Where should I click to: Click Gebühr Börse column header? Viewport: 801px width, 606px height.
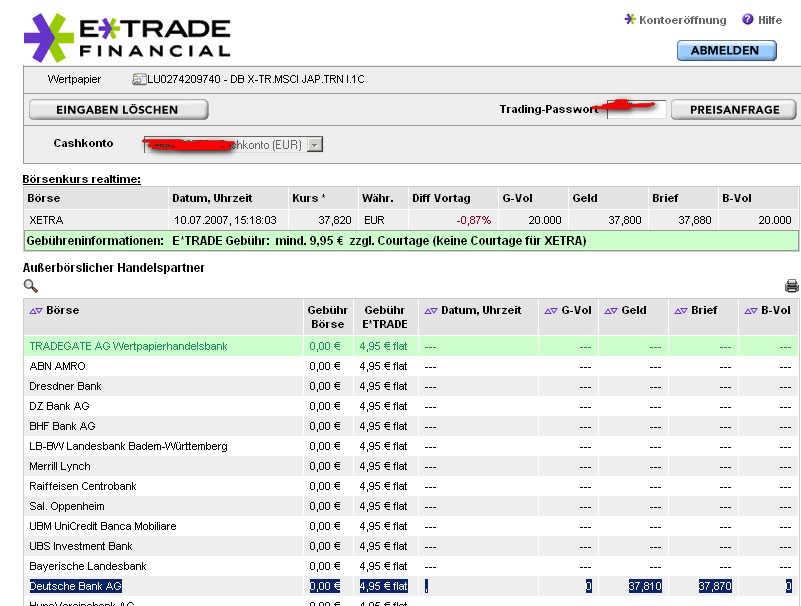tap(327, 317)
